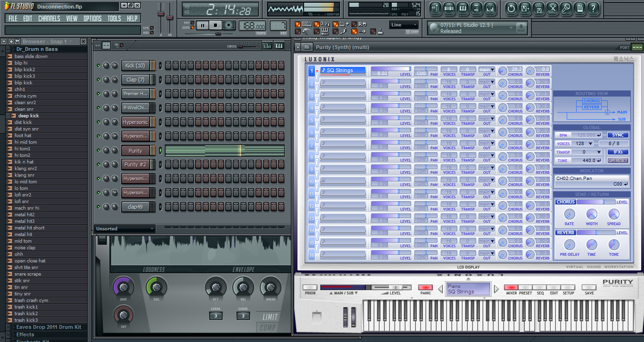Image resolution: width=644 pixels, height=342 pixels.
Task: Open the playlist view icon
Action: (x=435, y=8)
